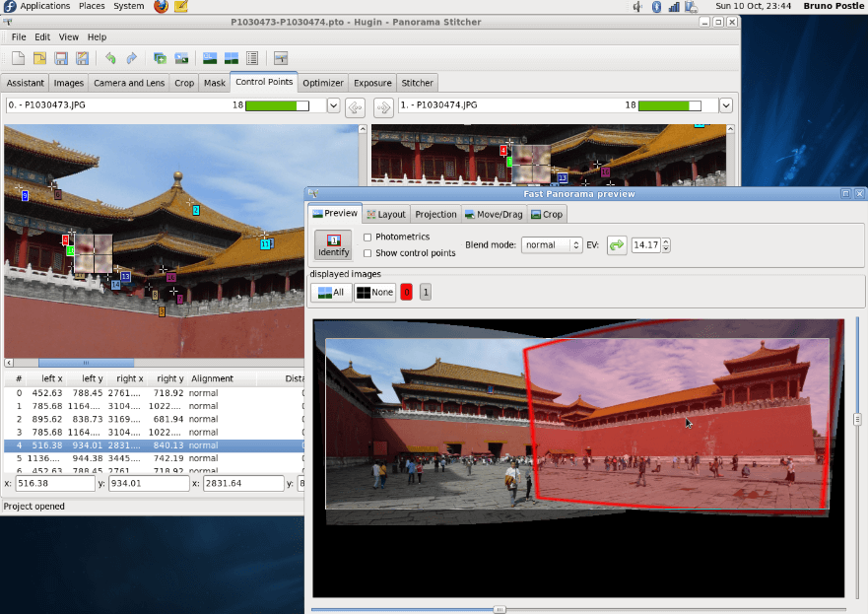Screen dimensions: 868x614
Task: Go to next image pair arrow
Action: tap(383, 106)
